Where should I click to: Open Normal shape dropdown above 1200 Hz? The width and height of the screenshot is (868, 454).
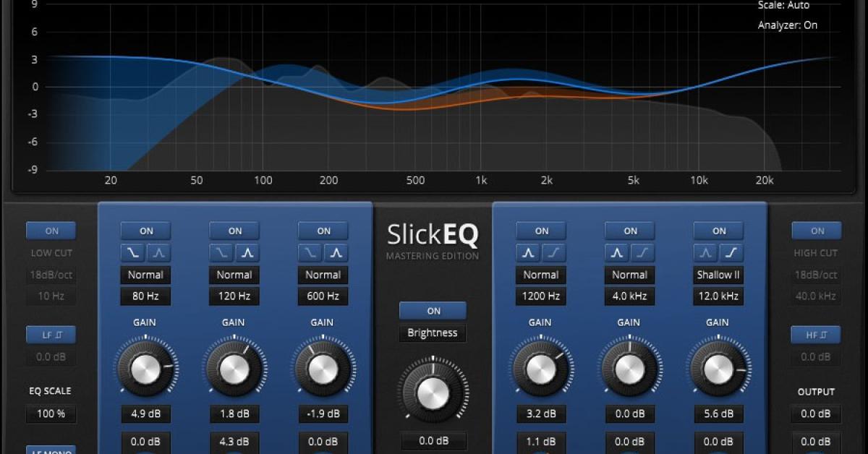542,275
